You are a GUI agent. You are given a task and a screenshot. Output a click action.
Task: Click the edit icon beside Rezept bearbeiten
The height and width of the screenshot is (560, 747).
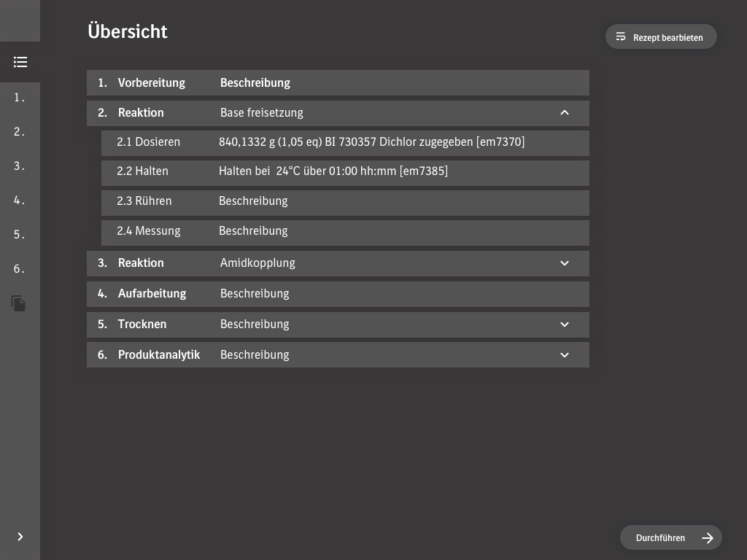tap(621, 36)
